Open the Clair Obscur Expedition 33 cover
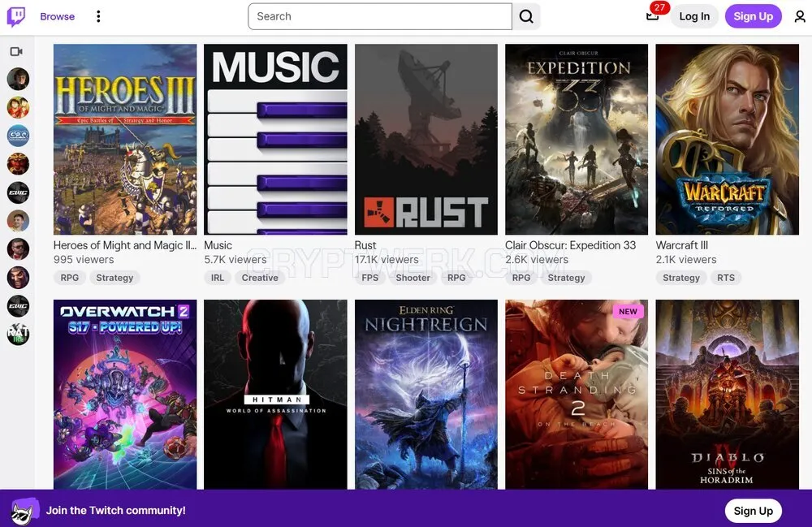The height and width of the screenshot is (527, 812). pos(577,139)
